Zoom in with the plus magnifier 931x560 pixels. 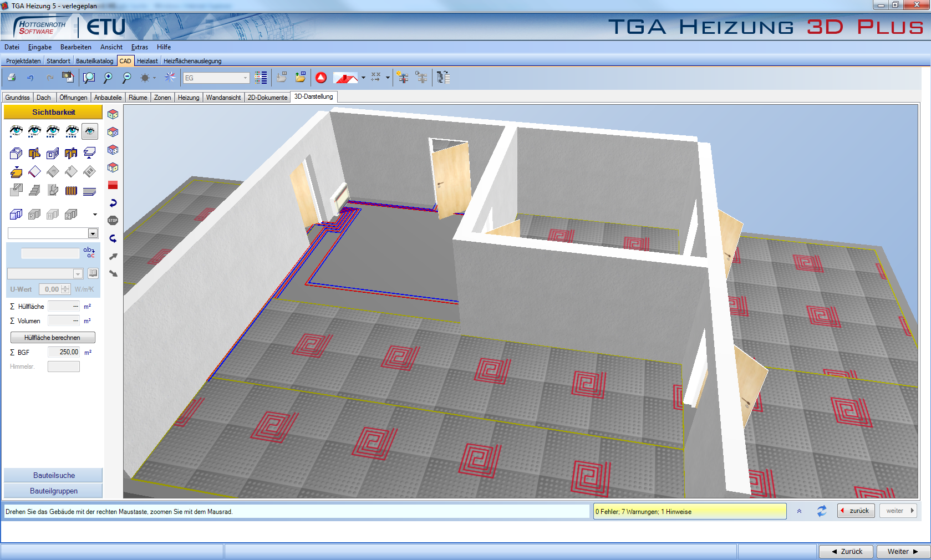click(x=108, y=78)
